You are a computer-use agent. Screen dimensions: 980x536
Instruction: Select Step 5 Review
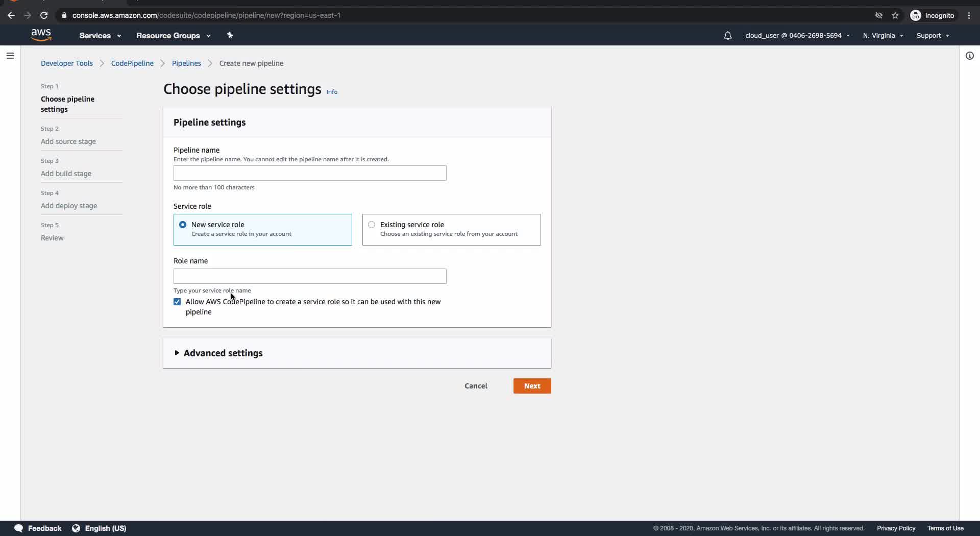(52, 238)
